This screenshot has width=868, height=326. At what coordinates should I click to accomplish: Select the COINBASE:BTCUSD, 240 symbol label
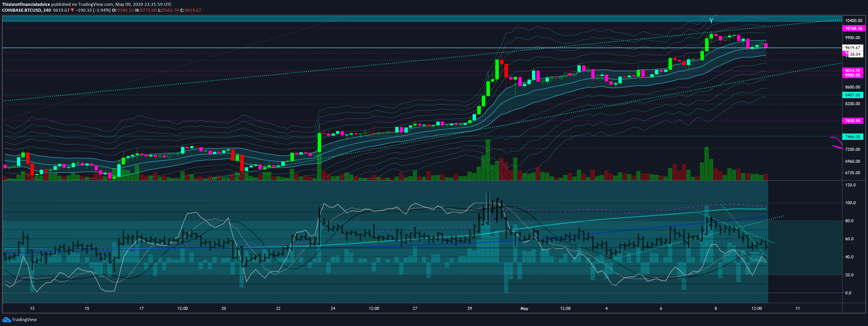[x=27, y=10]
